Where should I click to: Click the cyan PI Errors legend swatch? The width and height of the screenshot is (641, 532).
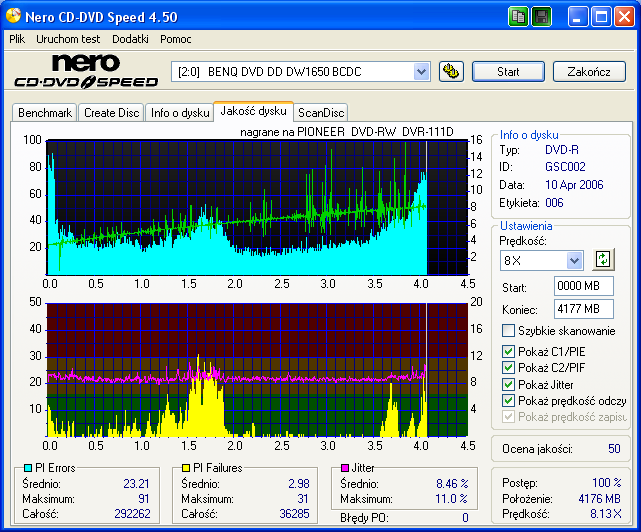(28, 468)
